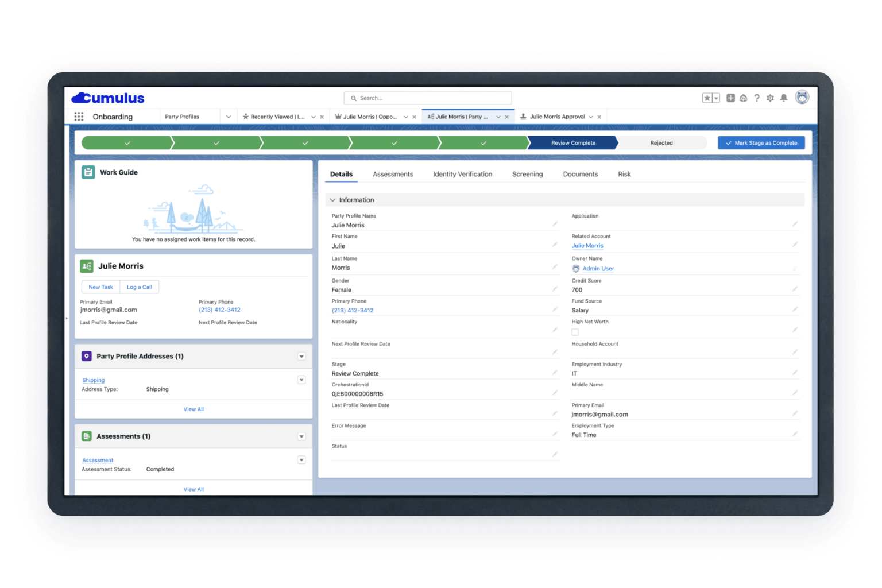The image size is (882, 588).
Task: Open notifications via the bell icon
Action: 784,98
